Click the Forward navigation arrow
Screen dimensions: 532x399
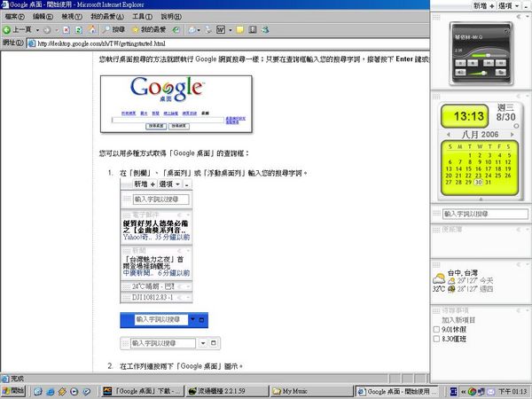click(47, 30)
